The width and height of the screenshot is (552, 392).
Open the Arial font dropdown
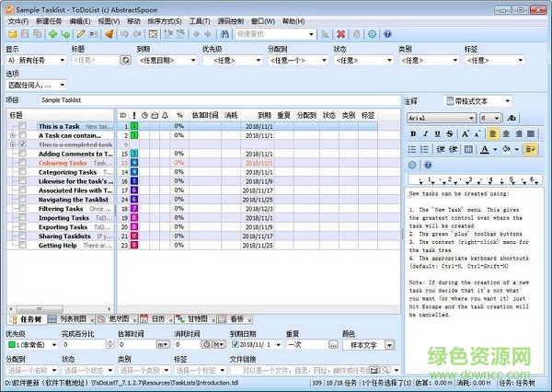point(470,118)
